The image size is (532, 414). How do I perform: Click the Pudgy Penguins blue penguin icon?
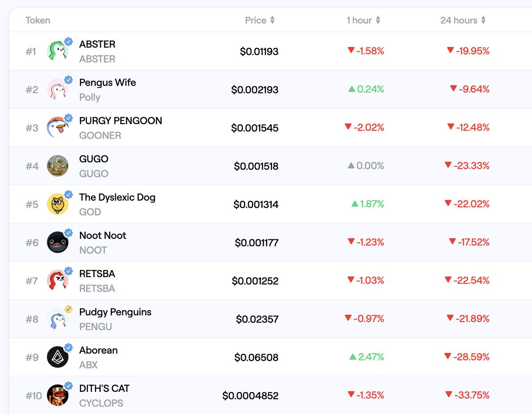[58, 319]
